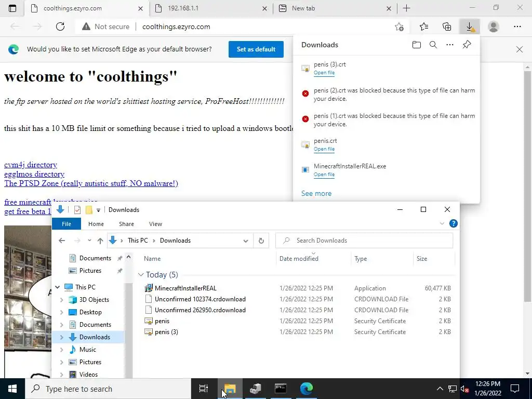The width and height of the screenshot is (532, 399).
Task: Open File Explorer from taskbar
Action: [x=230, y=389]
